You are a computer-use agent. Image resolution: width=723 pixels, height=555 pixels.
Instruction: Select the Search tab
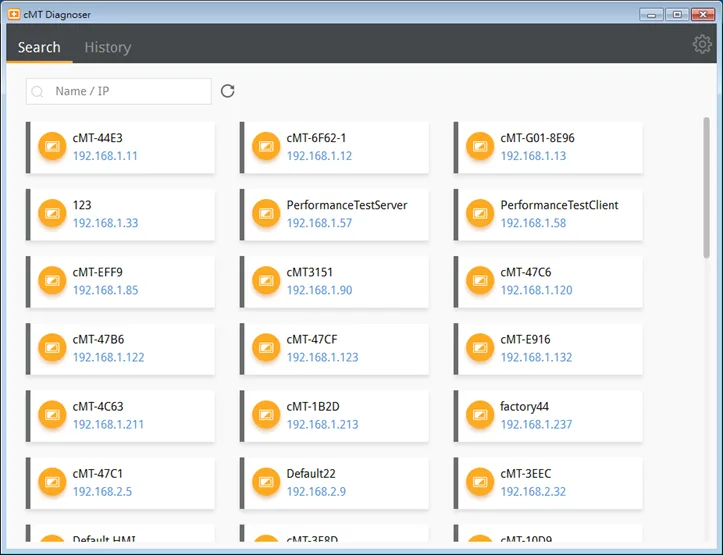click(39, 47)
